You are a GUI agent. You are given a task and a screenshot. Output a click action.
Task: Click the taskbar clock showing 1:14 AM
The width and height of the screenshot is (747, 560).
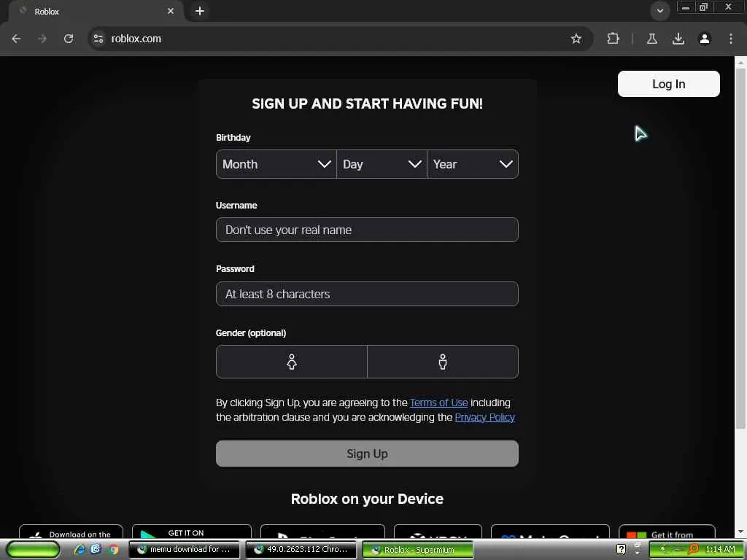pyautogui.click(x=720, y=550)
